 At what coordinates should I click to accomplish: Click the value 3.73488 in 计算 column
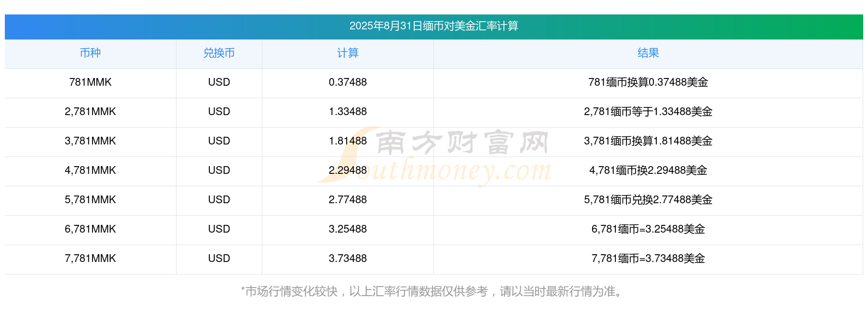click(x=348, y=259)
